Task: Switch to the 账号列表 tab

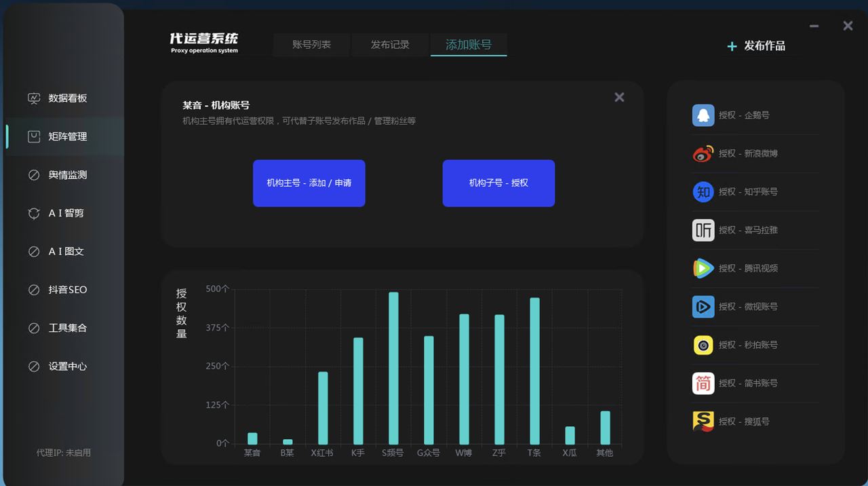Action: pyautogui.click(x=311, y=45)
